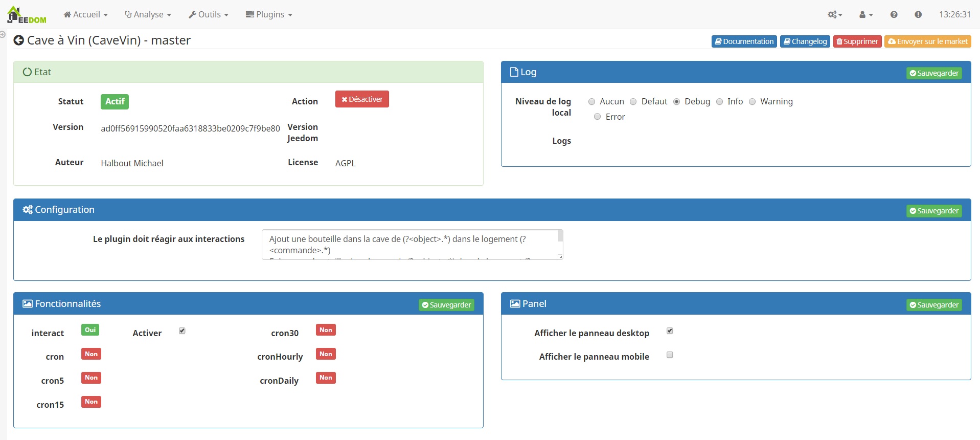Enable Afficher le panneau mobile checkbox
The height and width of the screenshot is (440, 980).
click(670, 355)
